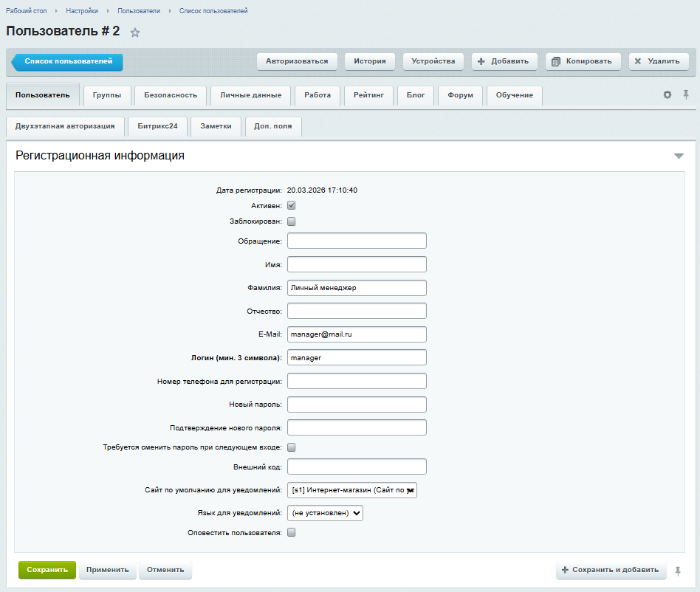This screenshot has height=592, width=700.
Task: Click the Применить button
Action: click(108, 570)
